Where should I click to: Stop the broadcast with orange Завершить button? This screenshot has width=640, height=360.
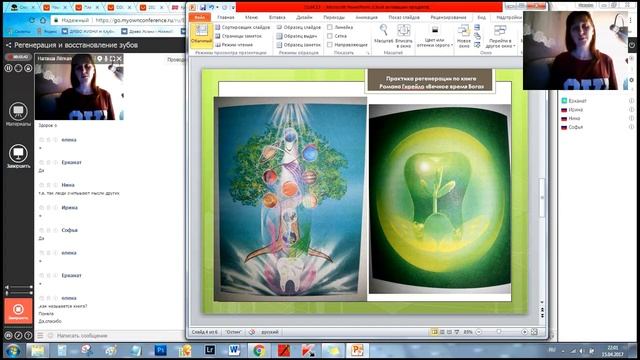coord(18,311)
